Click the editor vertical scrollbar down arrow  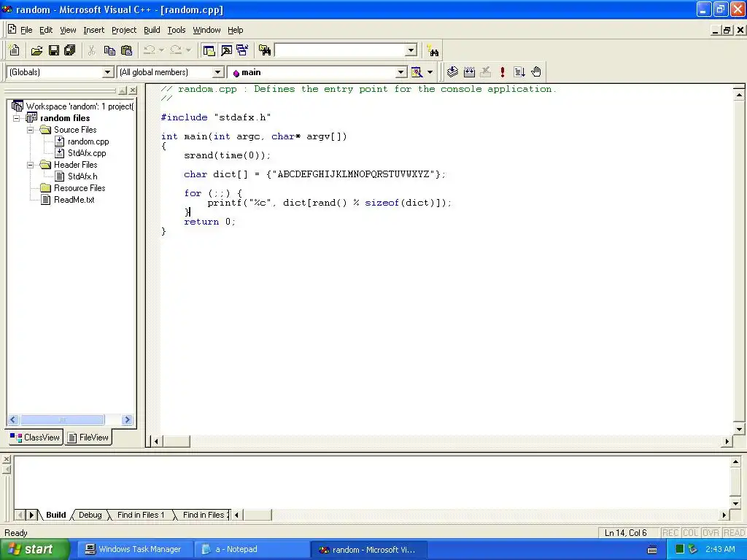pos(739,429)
